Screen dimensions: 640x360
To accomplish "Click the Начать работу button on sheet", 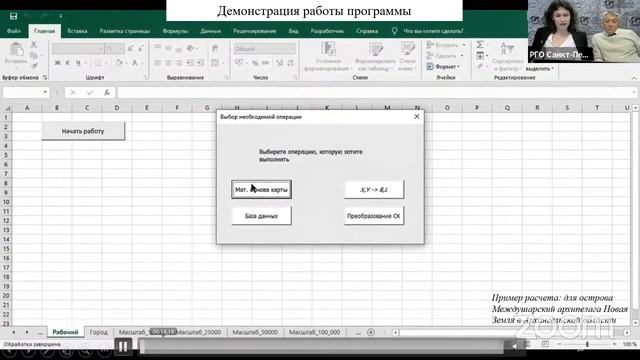I will coord(83,131).
